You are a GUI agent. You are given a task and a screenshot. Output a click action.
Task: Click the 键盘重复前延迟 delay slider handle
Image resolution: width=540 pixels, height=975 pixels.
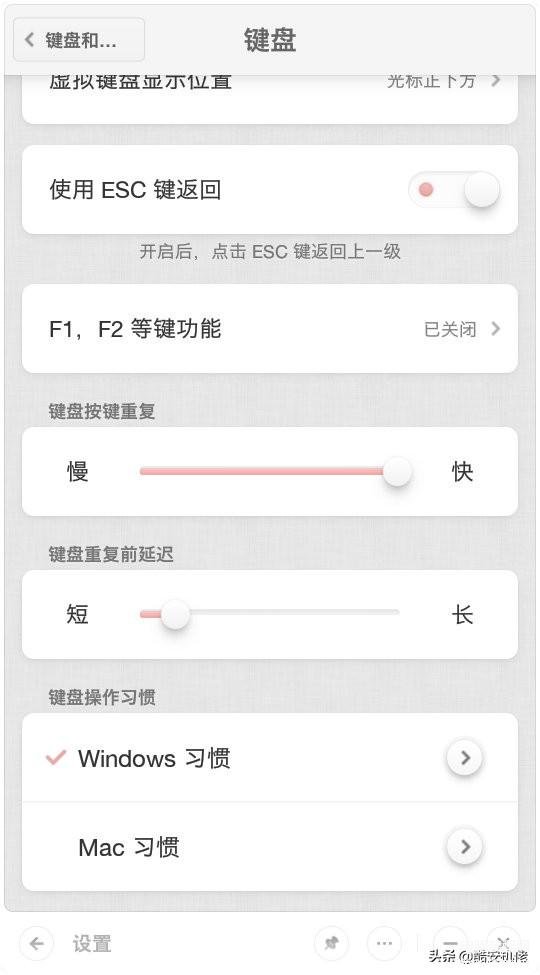coord(175,614)
